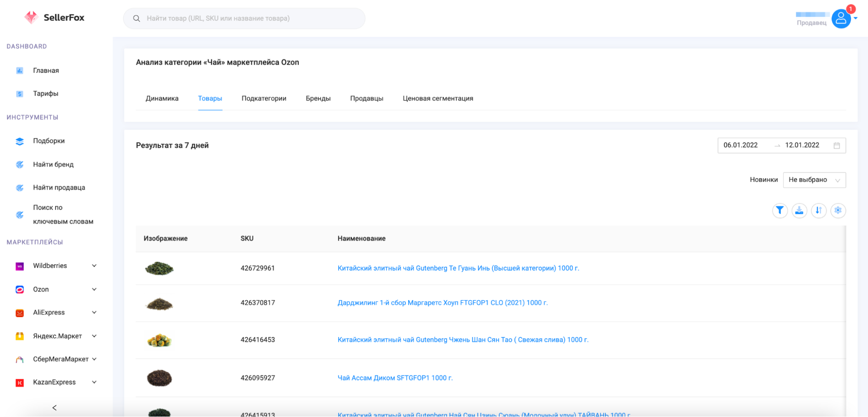Click the download export icon
The width and height of the screenshot is (868, 417).
tap(799, 211)
